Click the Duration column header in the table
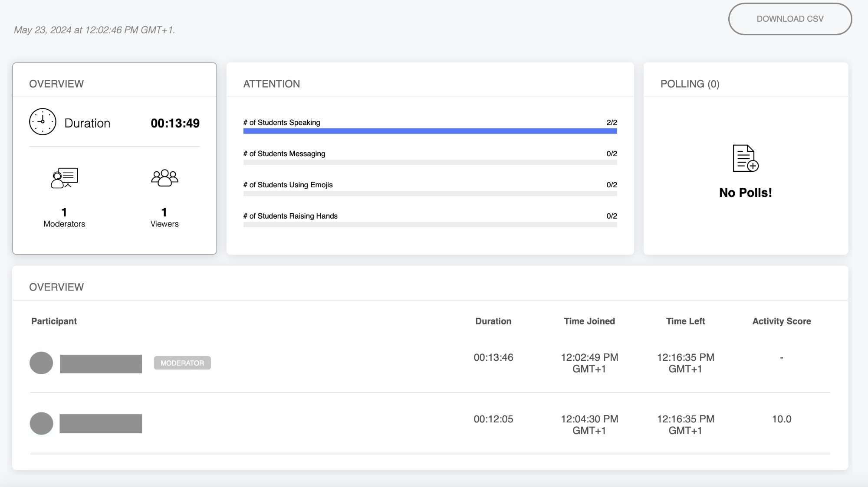This screenshot has height=487, width=868. coord(493,321)
